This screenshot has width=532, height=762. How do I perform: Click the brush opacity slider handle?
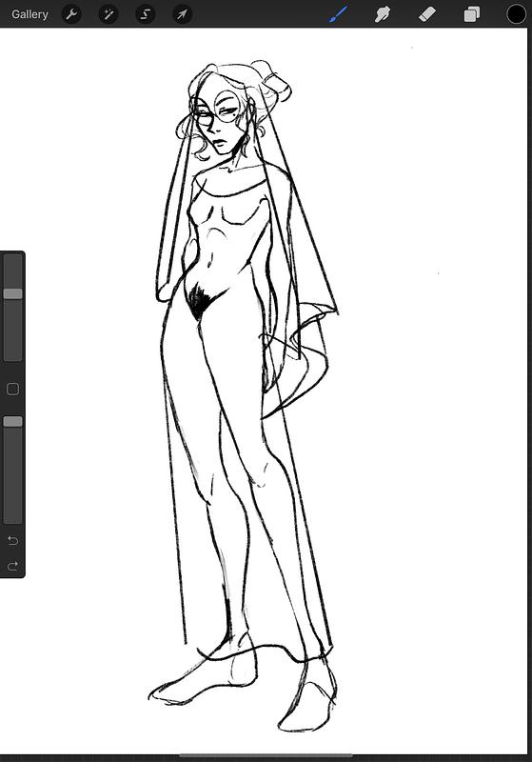pos(13,421)
